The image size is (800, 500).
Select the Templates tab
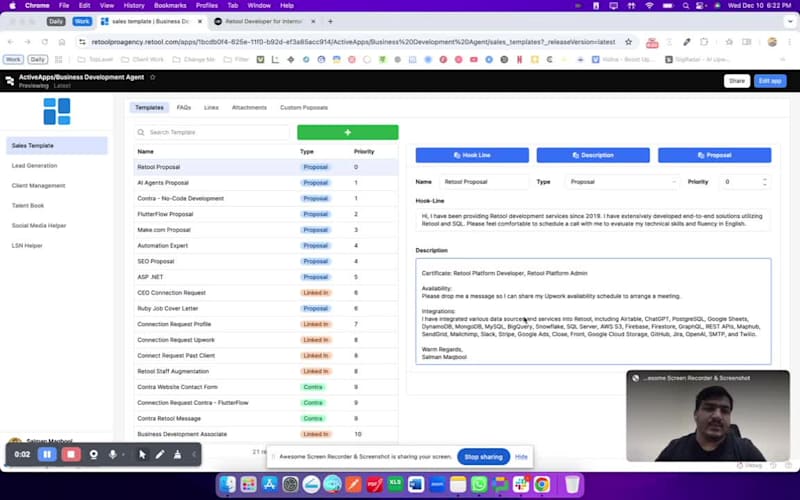[149, 108]
